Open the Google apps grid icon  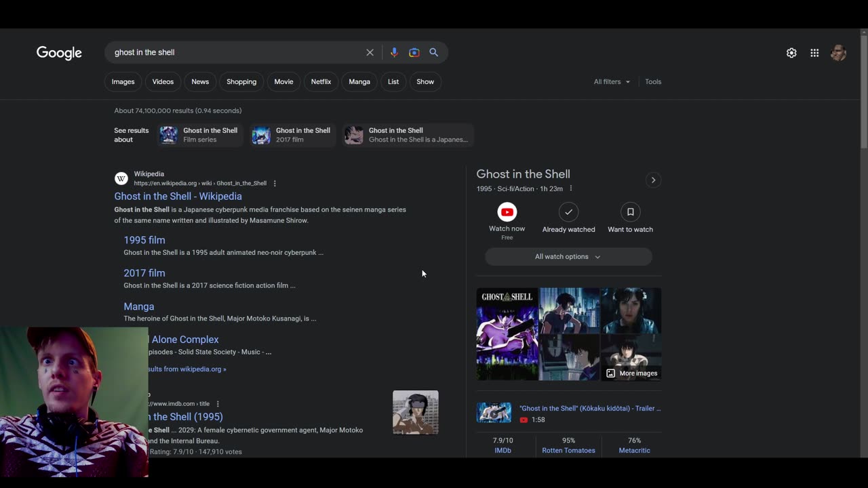tap(814, 53)
